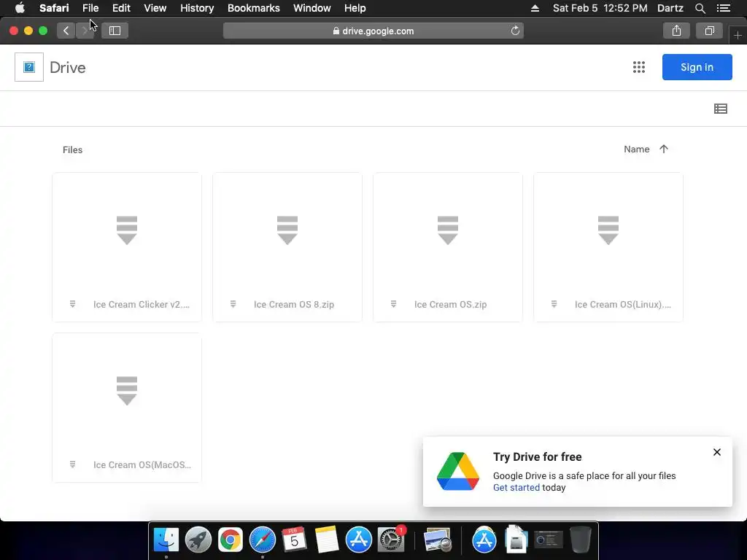The image size is (747, 560).
Task: Open Launchpad rocket in dock
Action: 198,540
